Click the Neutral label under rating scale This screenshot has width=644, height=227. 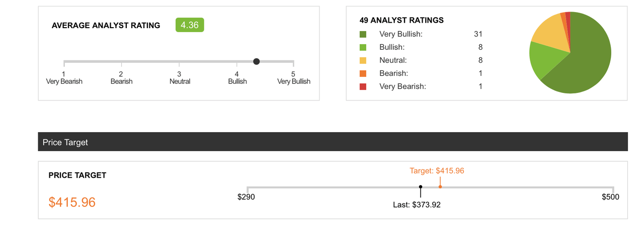(180, 81)
